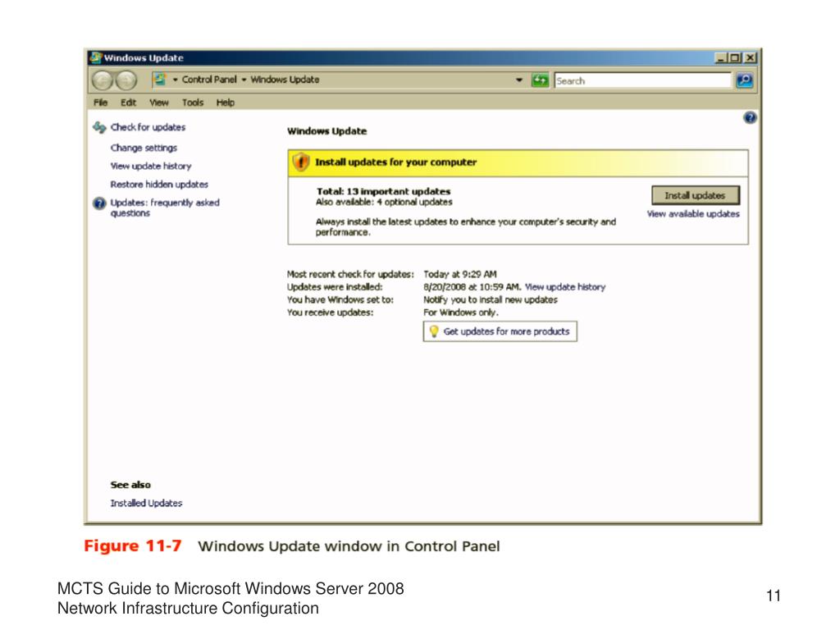The height and width of the screenshot is (630, 840).
Task: Click Restore hidden updates link
Action: pos(159,185)
